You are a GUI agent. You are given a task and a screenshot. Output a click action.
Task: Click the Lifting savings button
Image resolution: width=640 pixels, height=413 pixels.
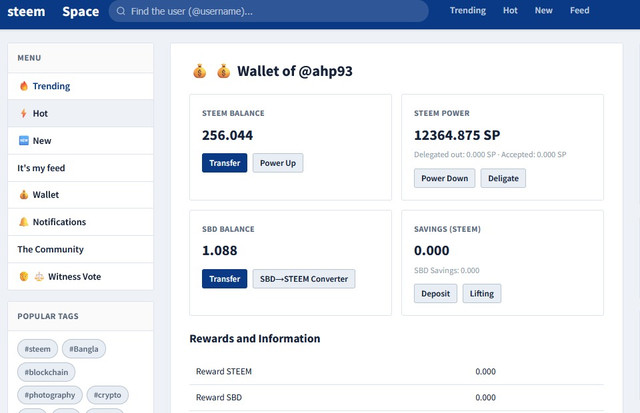[x=482, y=293]
